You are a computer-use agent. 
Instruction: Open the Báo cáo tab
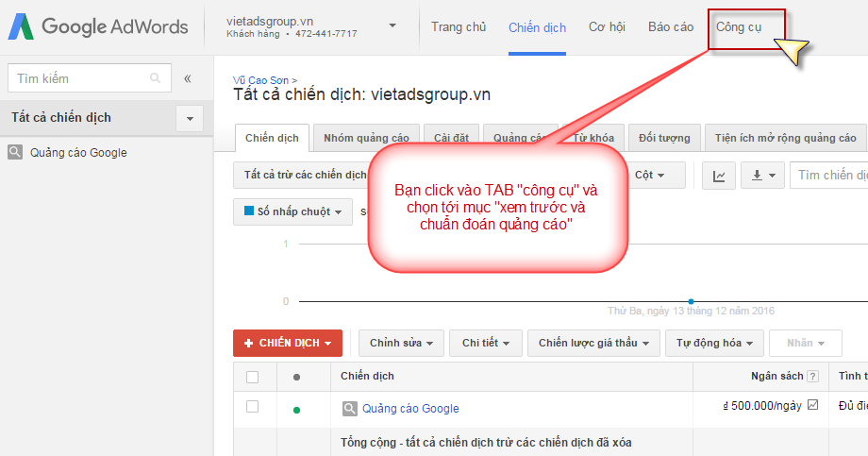click(671, 26)
